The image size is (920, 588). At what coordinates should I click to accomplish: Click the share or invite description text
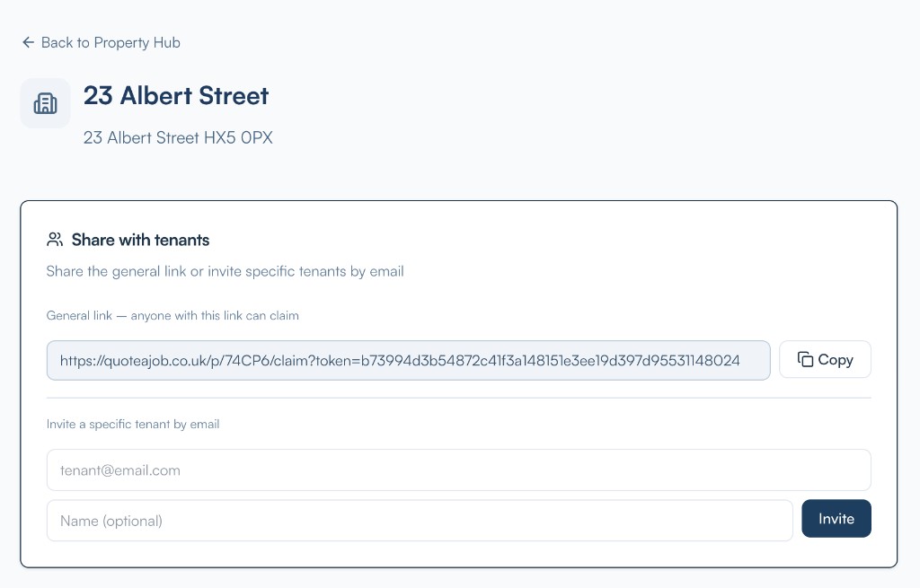(x=225, y=271)
